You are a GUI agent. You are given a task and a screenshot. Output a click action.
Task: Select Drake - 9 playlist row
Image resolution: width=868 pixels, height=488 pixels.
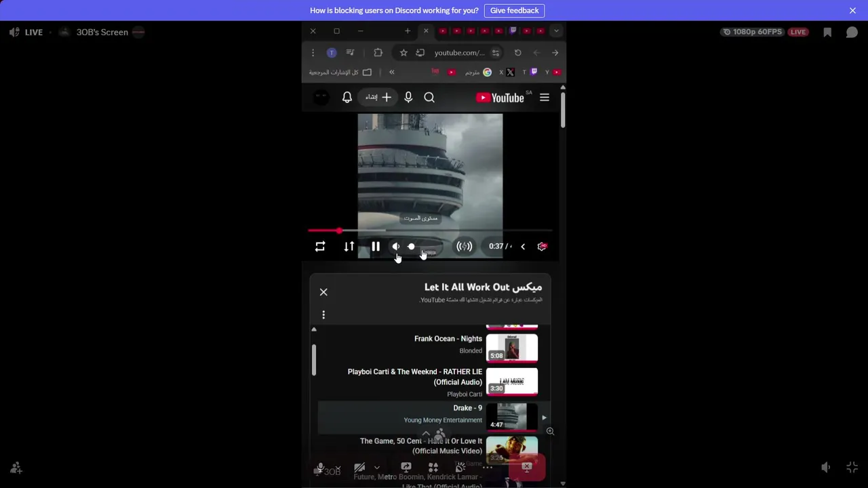[x=433, y=417]
